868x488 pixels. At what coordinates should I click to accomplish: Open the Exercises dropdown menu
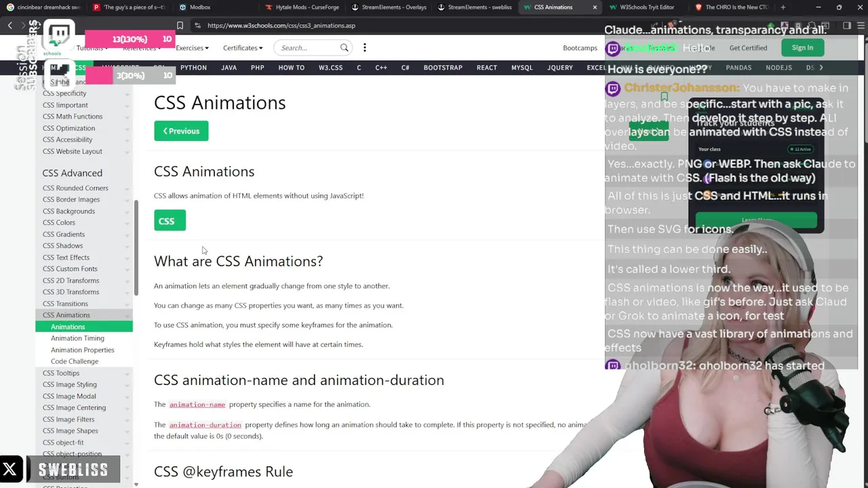click(x=193, y=47)
